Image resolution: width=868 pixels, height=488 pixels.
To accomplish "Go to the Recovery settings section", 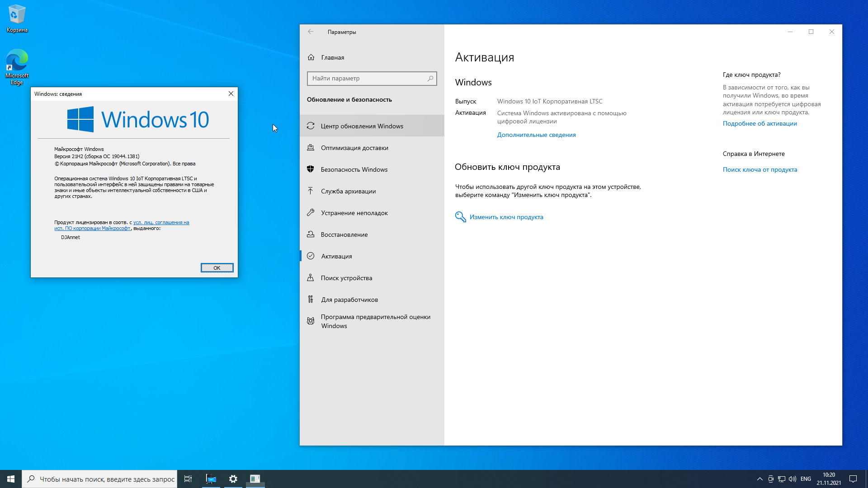I will coord(344,235).
